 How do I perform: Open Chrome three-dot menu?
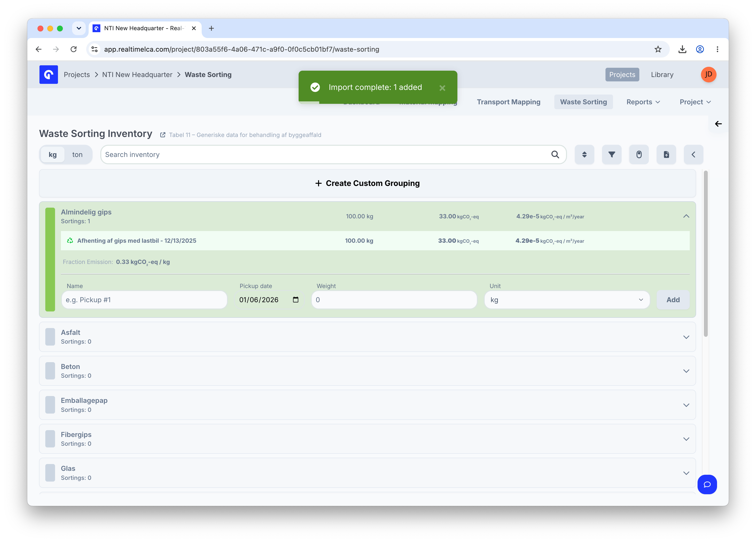tap(717, 49)
